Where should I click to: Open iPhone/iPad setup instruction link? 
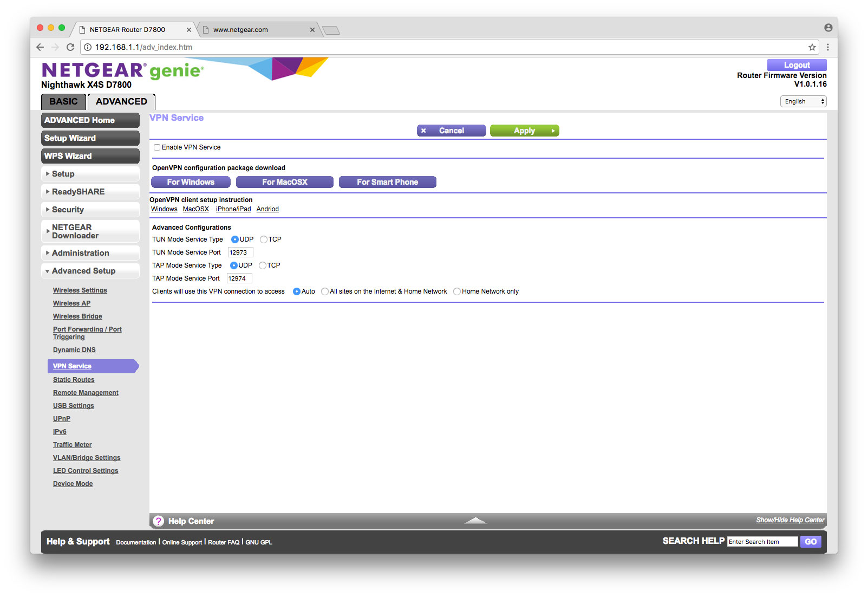pos(233,209)
